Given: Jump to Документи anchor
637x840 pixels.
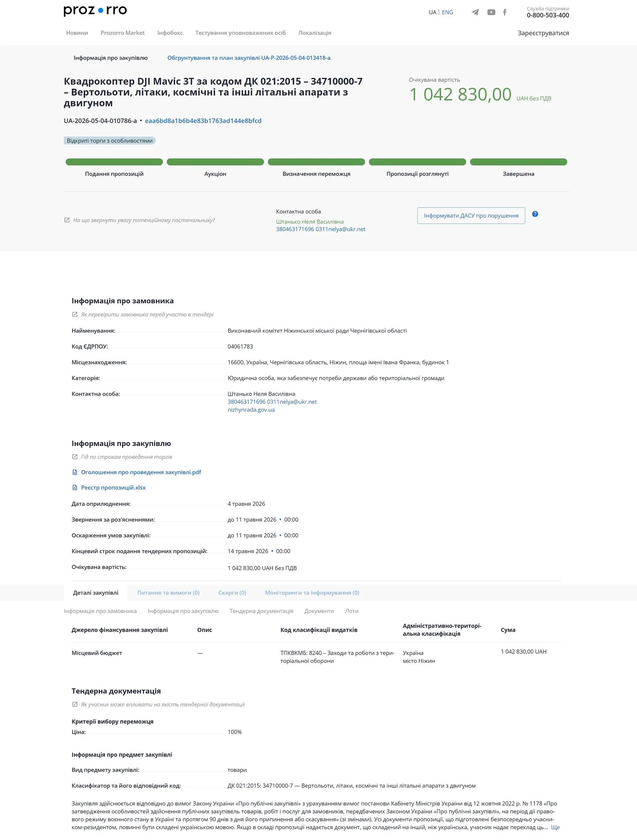Looking at the screenshot, I should coord(319,611).
